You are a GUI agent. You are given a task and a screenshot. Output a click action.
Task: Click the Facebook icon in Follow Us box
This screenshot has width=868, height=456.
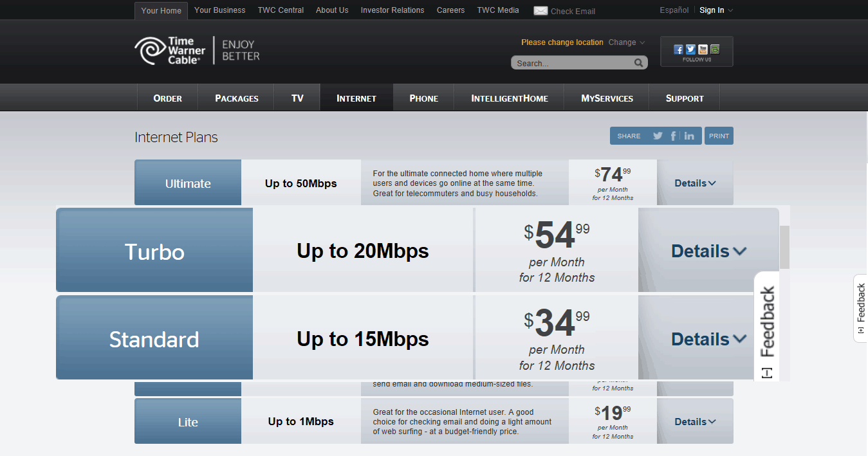point(678,50)
